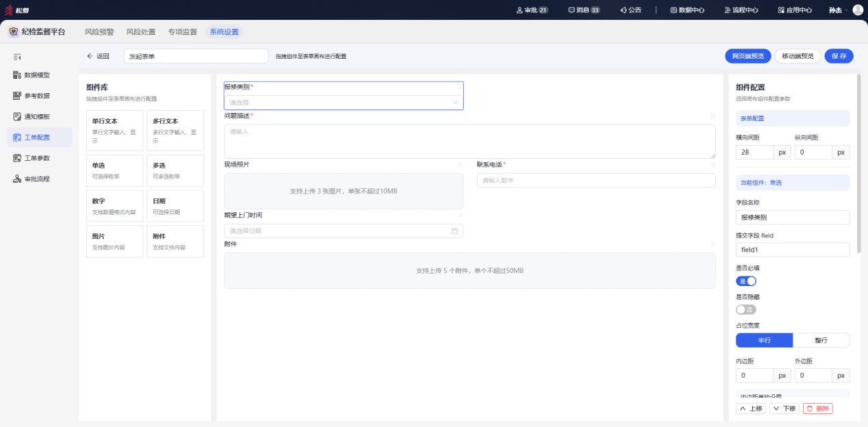
Task: Open the 期望上门时间 date picker
Action: click(343, 231)
